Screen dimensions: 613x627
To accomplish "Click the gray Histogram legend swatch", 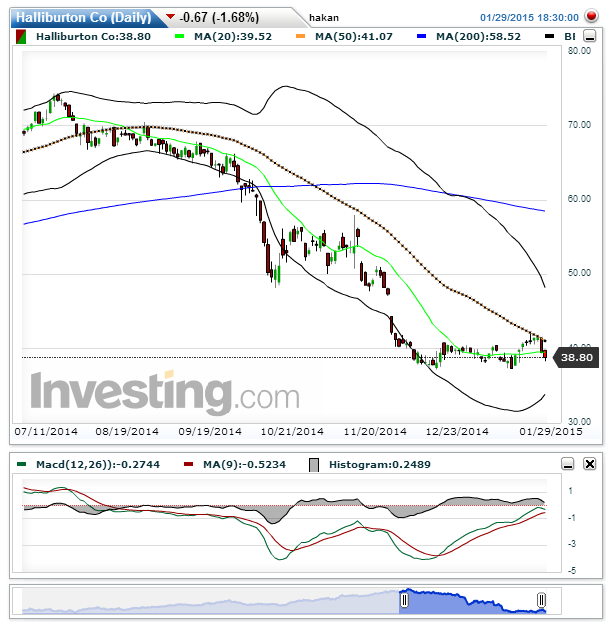I will tap(314, 465).
